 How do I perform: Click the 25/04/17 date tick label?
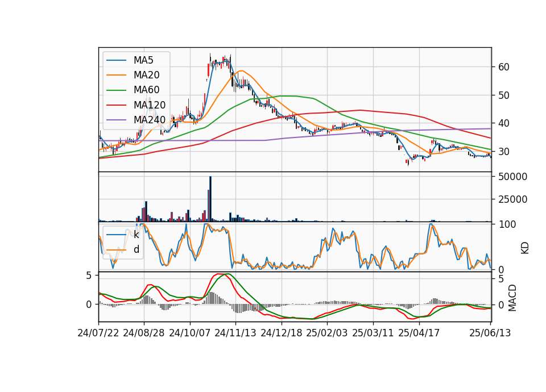(419, 333)
